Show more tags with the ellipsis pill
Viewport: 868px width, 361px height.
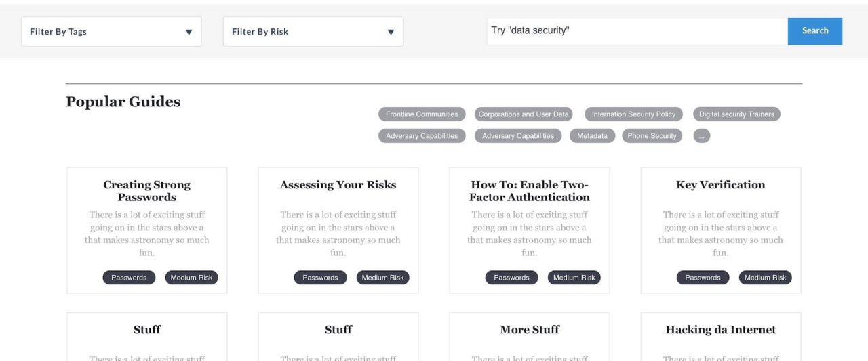tap(702, 136)
